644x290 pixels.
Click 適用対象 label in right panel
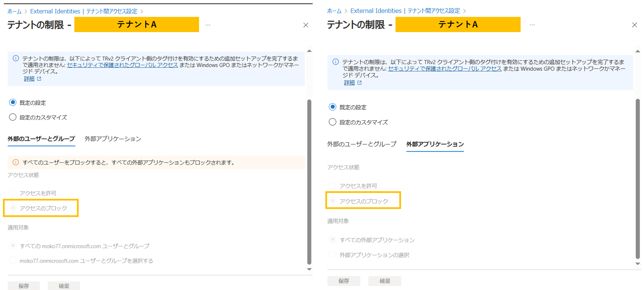[338, 221]
